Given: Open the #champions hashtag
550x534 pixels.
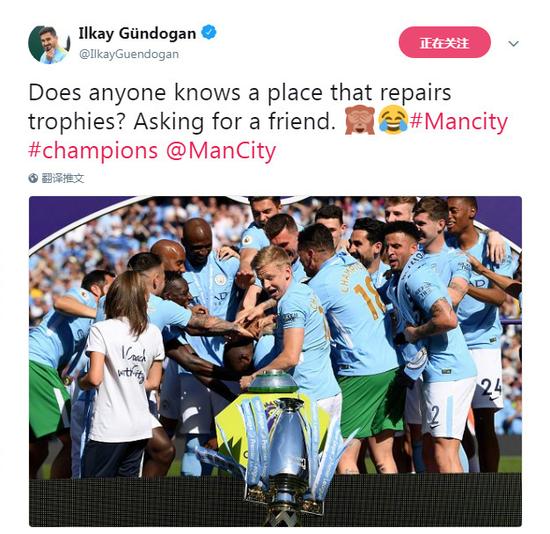Looking at the screenshot, I should pyautogui.click(x=93, y=152).
